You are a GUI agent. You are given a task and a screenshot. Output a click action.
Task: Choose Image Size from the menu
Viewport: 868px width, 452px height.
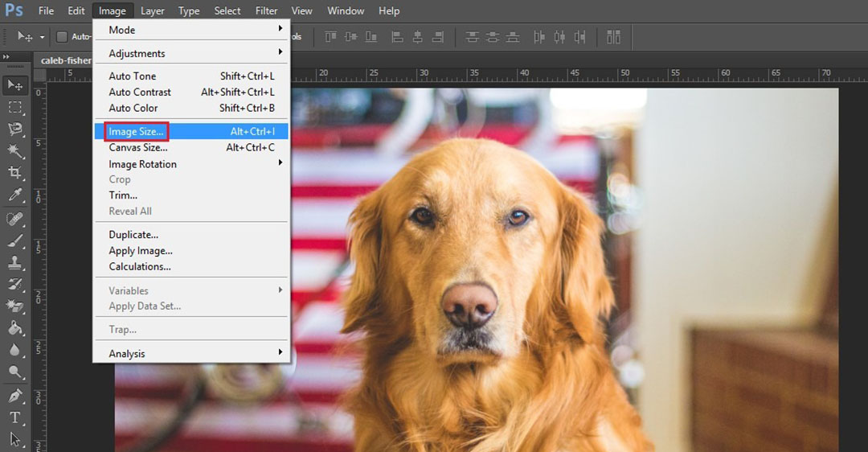pos(191,131)
